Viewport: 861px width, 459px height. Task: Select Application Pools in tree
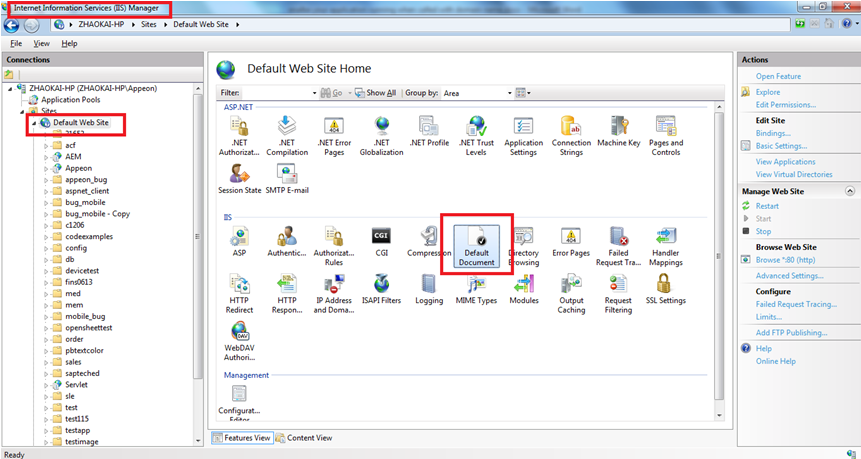70,100
